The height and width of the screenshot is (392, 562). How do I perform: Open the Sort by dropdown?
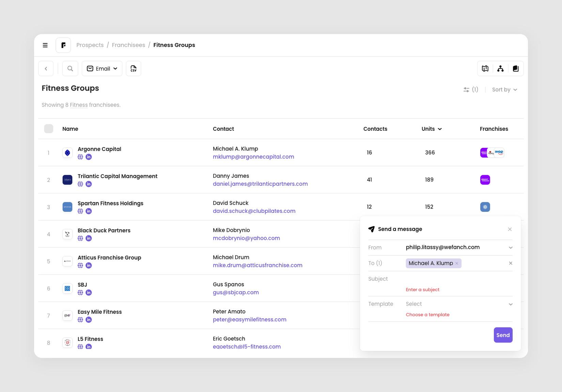(x=504, y=90)
